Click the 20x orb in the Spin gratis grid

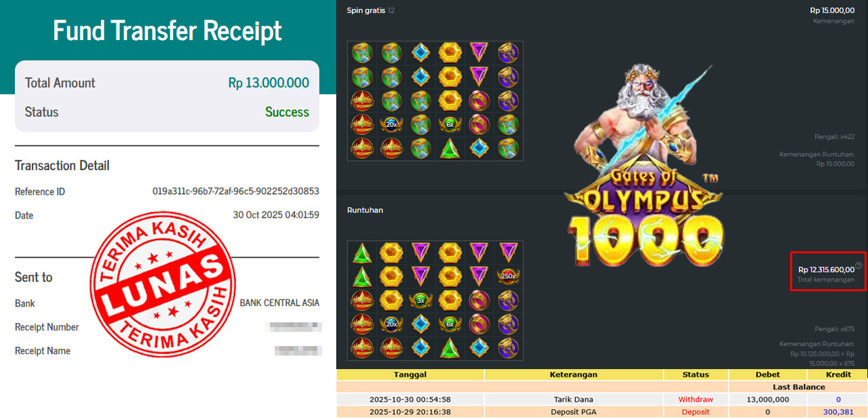point(391,124)
